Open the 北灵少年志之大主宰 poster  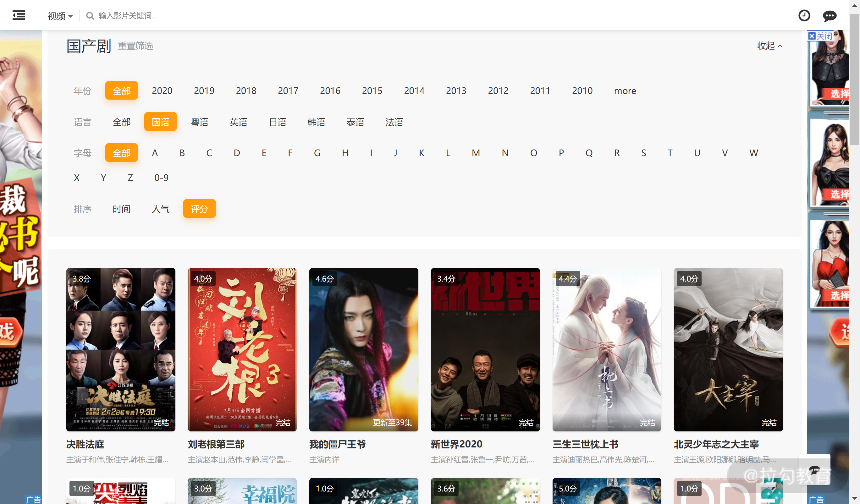728,349
